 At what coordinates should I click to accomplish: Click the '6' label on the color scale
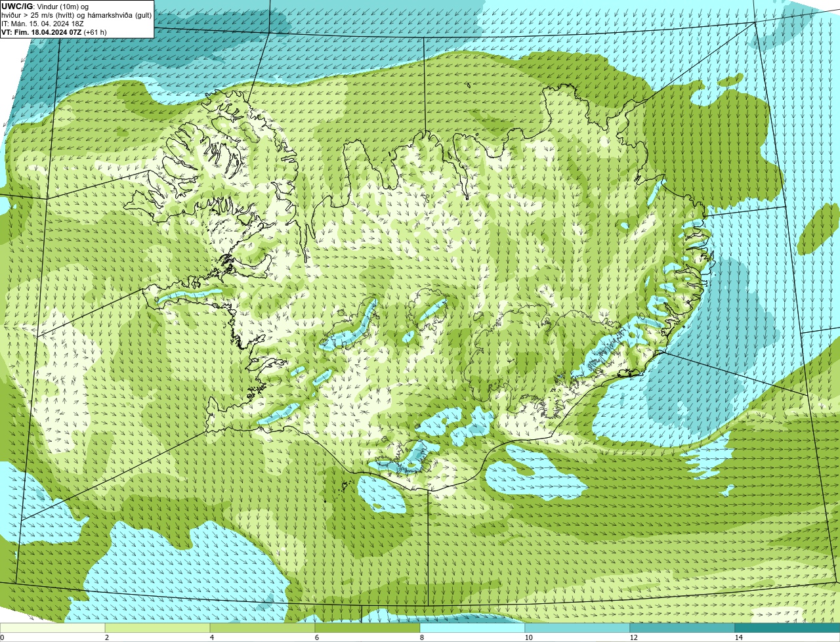pyautogui.click(x=316, y=637)
